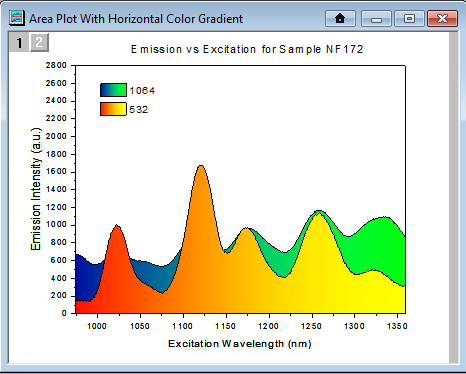Click the green area near 1330 nm
466x374 pixels.
(x=380, y=243)
